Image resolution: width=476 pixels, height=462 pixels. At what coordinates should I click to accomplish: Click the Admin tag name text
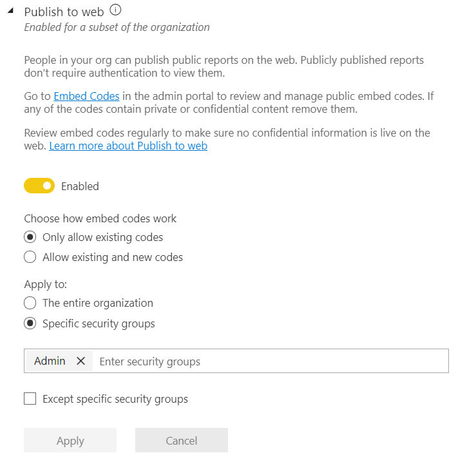(x=50, y=361)
